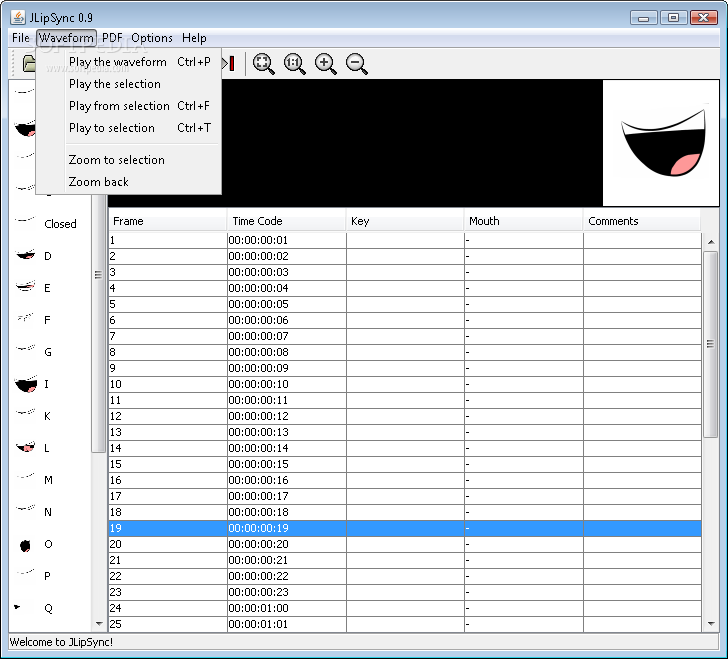Choose Zoom back menu entry
728x659 pixels.
[x=129, y=182]
